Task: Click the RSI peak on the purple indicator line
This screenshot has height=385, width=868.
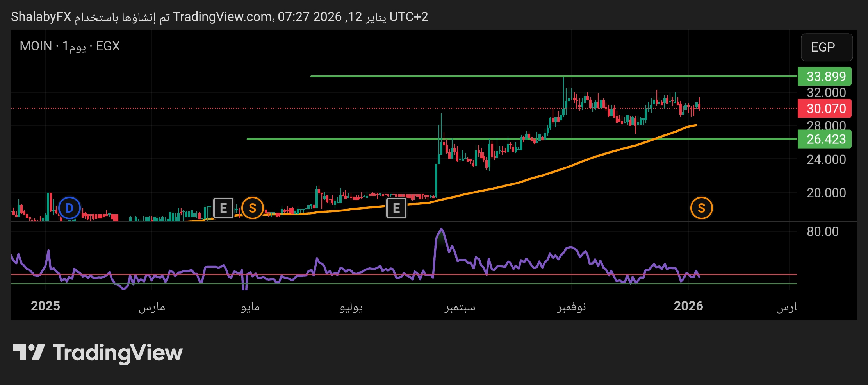Action: (441, 229)
